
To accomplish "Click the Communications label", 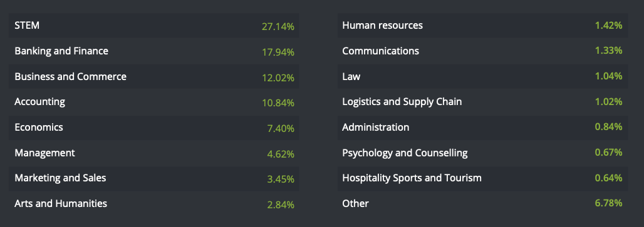I will click(380, 51).
